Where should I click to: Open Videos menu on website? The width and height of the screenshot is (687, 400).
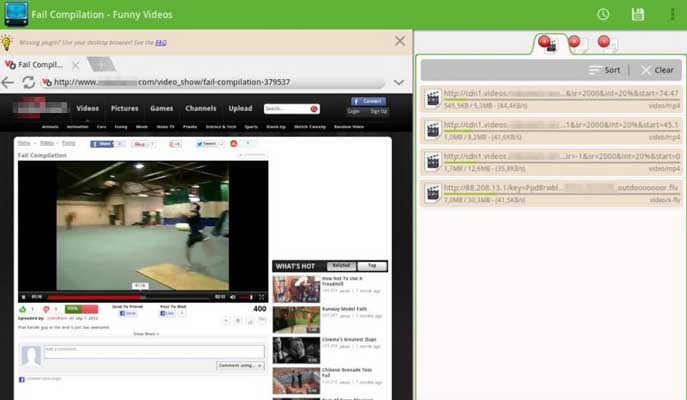click(88, 108)
